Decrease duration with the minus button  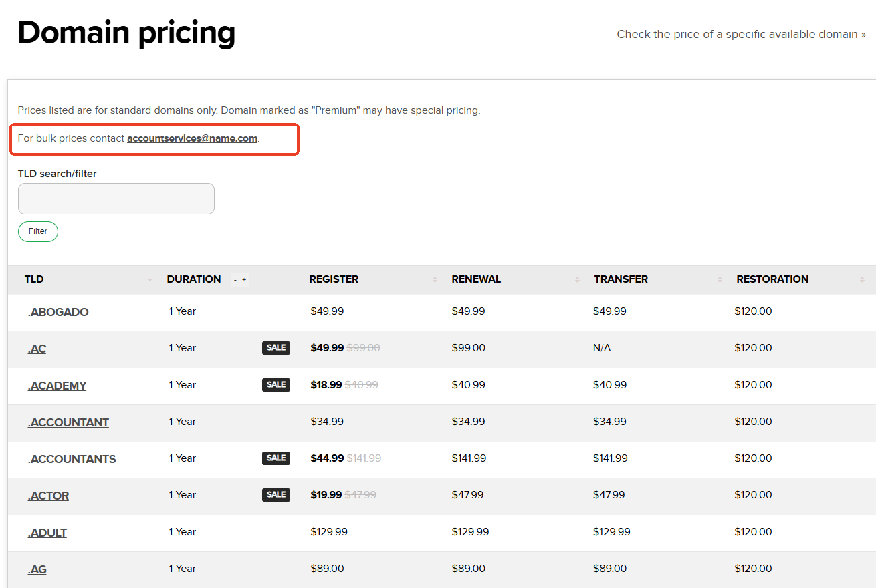pyautogui.click(x=235, y=280)
